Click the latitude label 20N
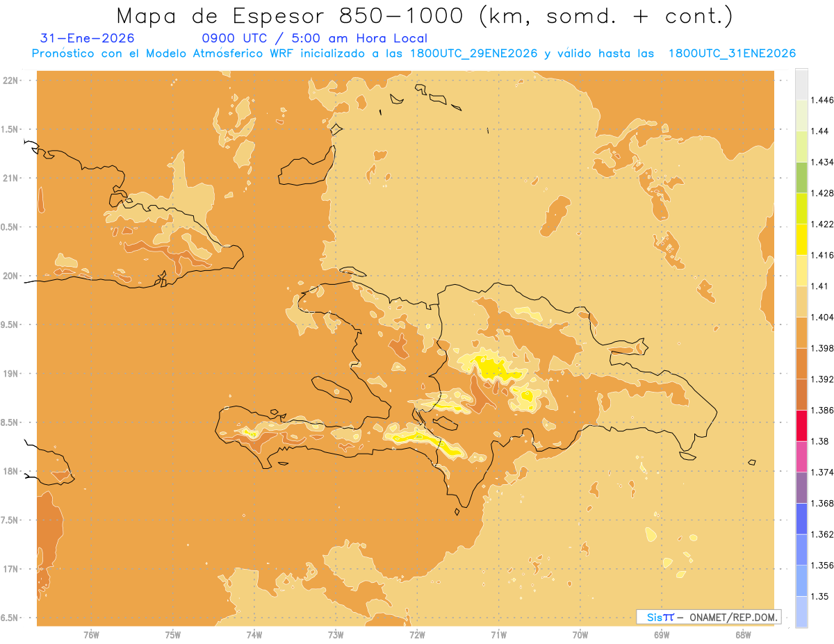Screen dimensions: 834x644 10,276
